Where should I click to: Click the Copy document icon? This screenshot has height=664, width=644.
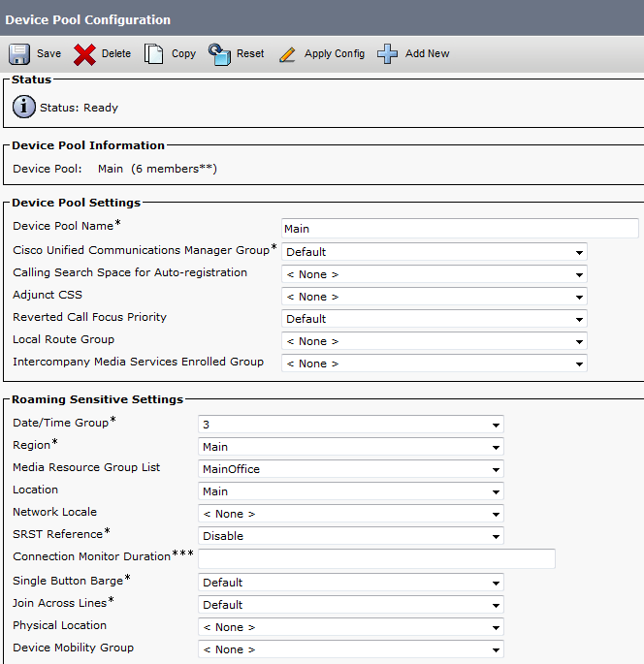click(x=154, y=54)
